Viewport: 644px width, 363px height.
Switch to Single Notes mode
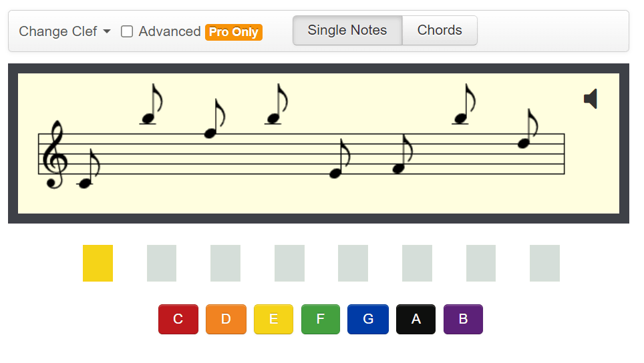pyautogui.click(x=347, y=31)
